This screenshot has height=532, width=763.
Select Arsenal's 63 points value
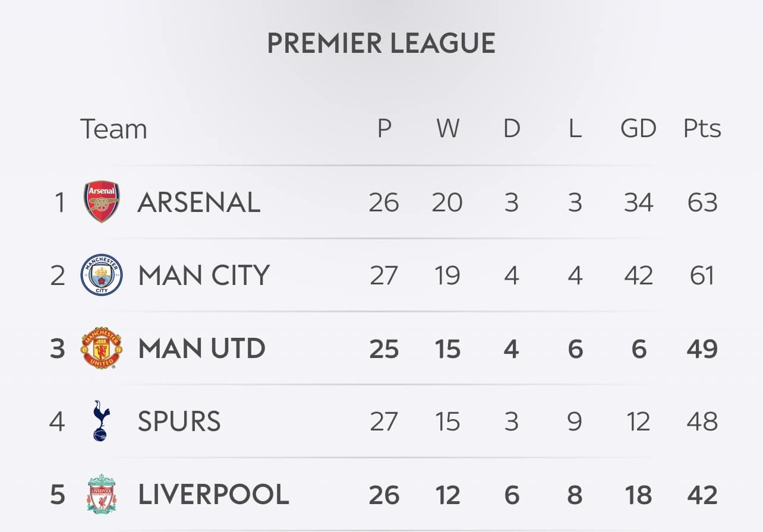pyautogui.click(x=702, y=202)
